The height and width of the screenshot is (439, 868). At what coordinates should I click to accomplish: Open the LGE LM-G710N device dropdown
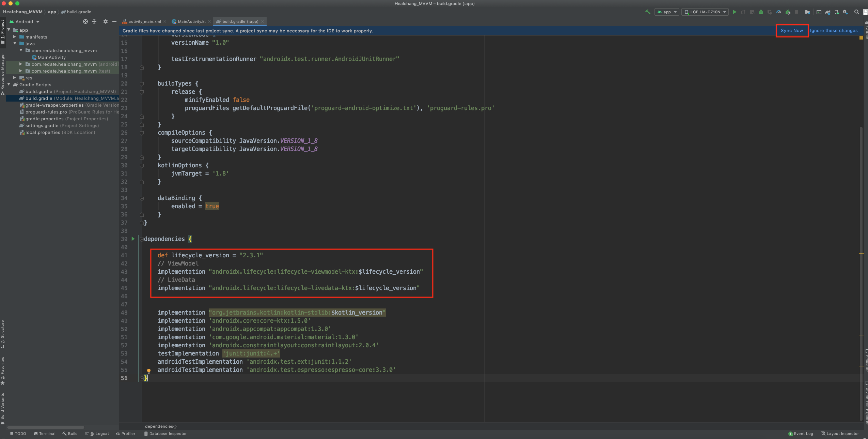tap(705, 12)
